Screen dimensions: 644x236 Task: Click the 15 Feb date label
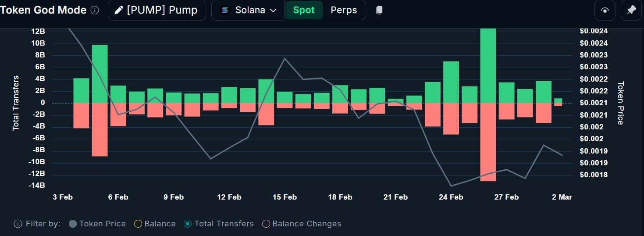(285, 197)
